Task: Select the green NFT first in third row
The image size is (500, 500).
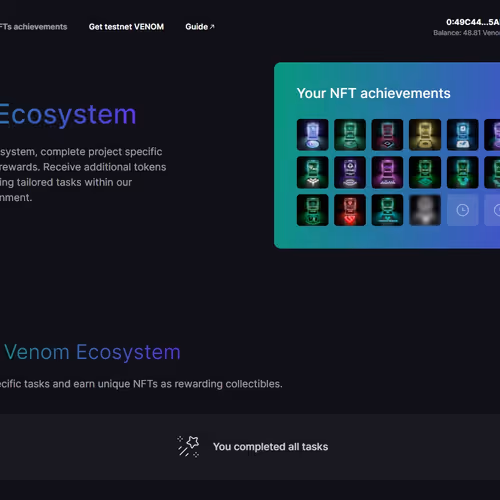Action: [x=313, y=210]
